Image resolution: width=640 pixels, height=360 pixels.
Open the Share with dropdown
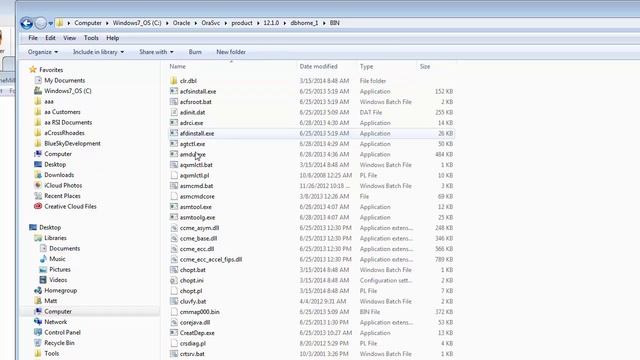[x=156, y=52]
